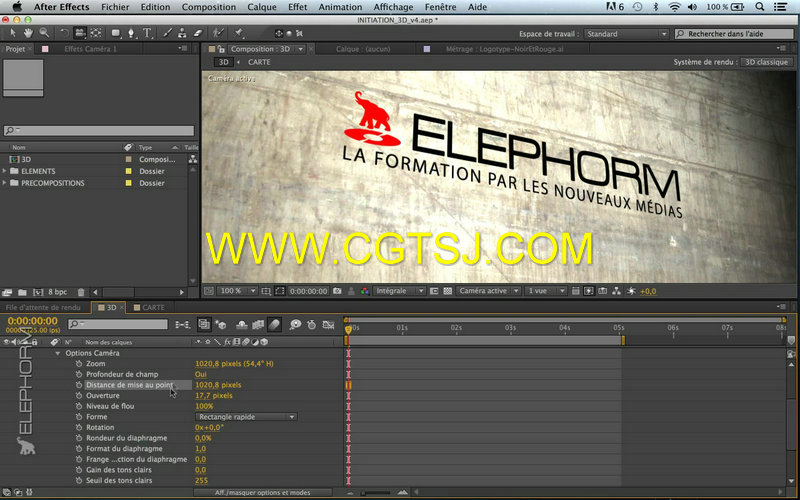Click the Rechercher dans l'aide search field

[734, 34]
